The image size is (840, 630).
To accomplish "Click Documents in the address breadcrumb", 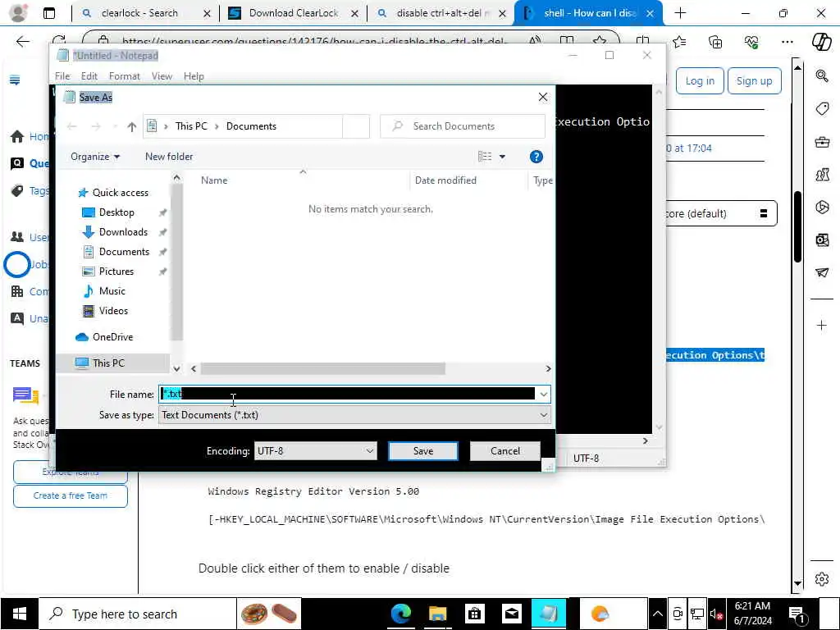I will [251, 126].
